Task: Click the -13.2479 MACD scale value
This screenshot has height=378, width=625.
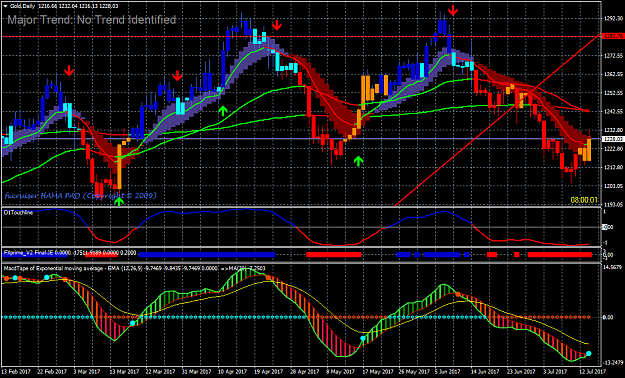Action: (612, 362)
